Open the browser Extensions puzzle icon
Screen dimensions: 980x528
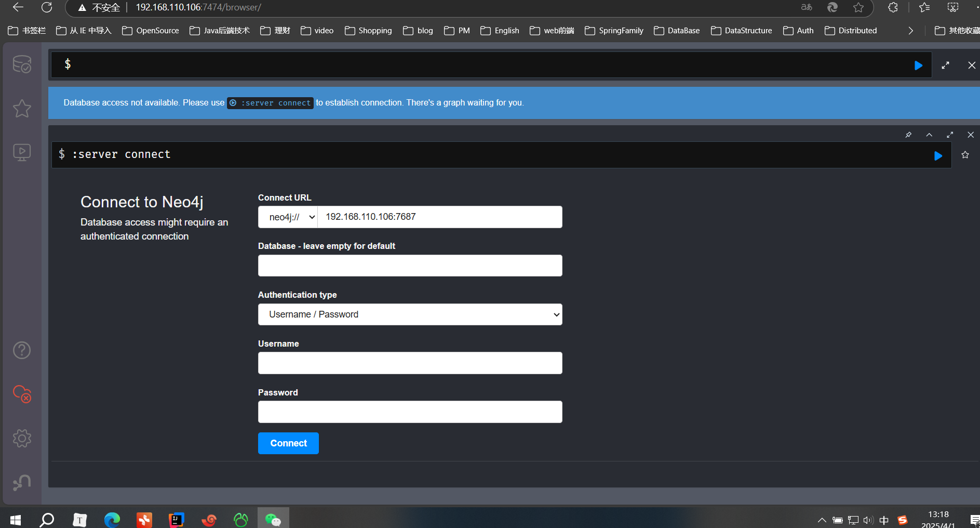893,7
